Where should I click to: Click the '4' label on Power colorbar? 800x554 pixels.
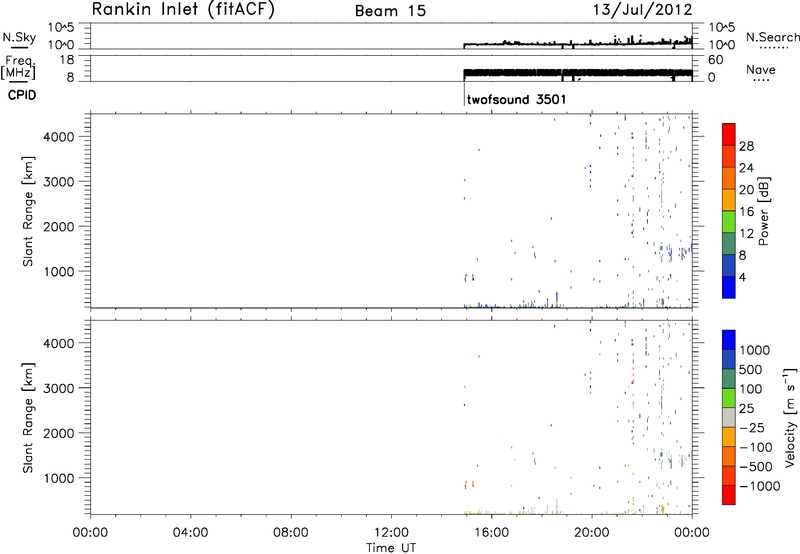point(743,277)
